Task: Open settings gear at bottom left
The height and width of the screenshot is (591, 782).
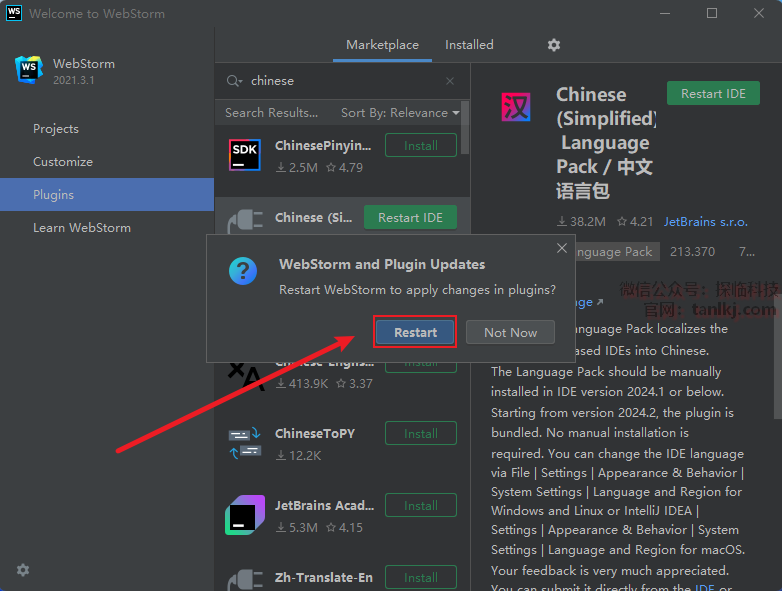Action: 23,570
